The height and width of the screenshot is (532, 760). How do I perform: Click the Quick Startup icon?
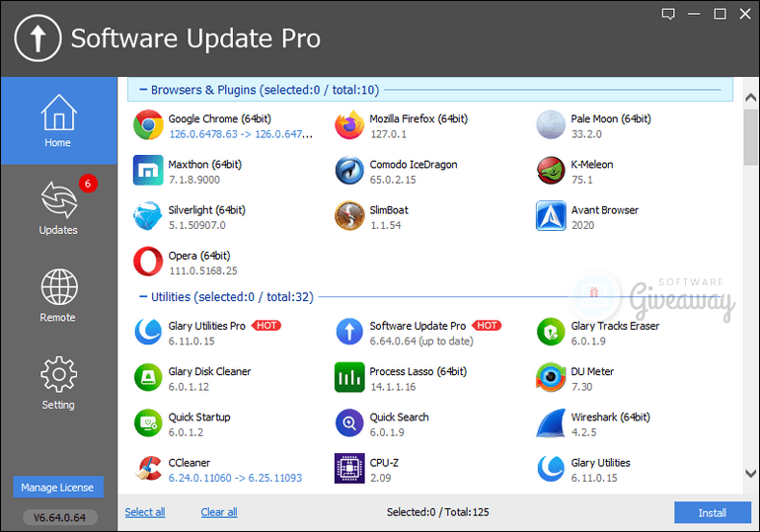148,423
